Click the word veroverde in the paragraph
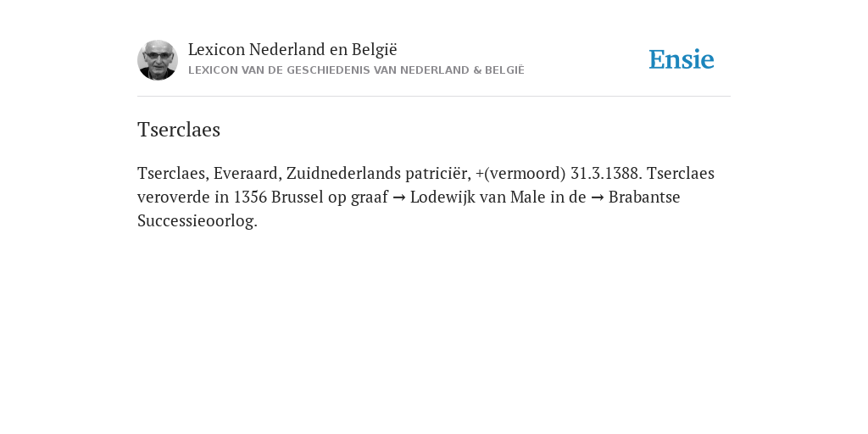This screenshot has width=868, height=434. pos(174,197)
